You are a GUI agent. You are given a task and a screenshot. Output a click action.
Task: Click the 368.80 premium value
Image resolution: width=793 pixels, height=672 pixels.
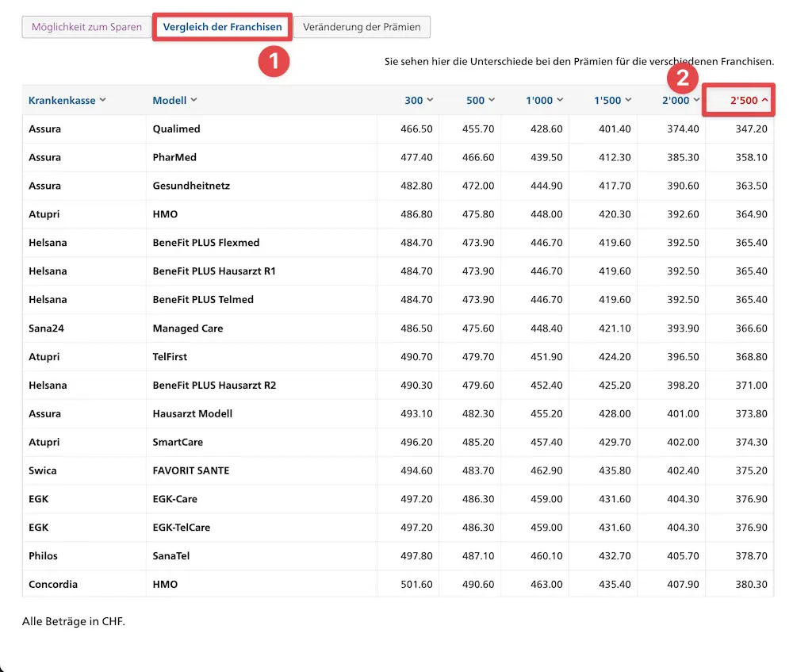pos(751,356)
